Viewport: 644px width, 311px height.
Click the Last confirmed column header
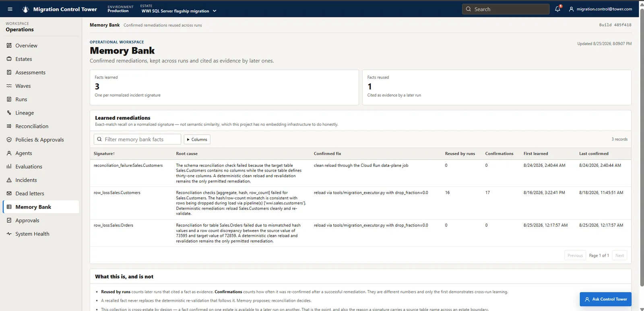pos(594,153)
